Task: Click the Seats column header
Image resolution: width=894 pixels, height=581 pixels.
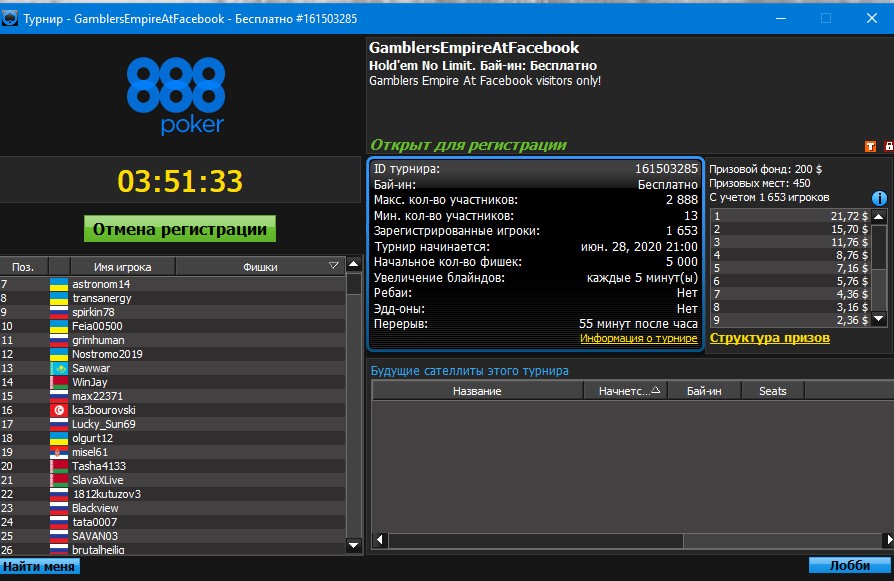Action: tap(773, 391)
